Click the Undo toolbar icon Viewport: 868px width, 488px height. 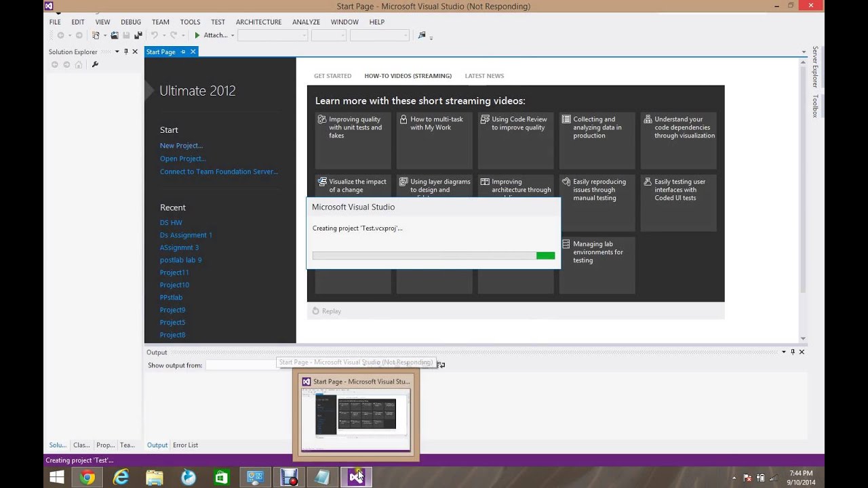(x=155, y=35)
